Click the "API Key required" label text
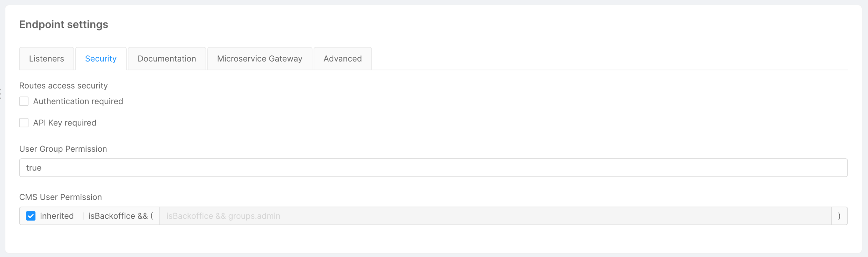The height and width of the screenshot is (257, 868). coord(65,123)
